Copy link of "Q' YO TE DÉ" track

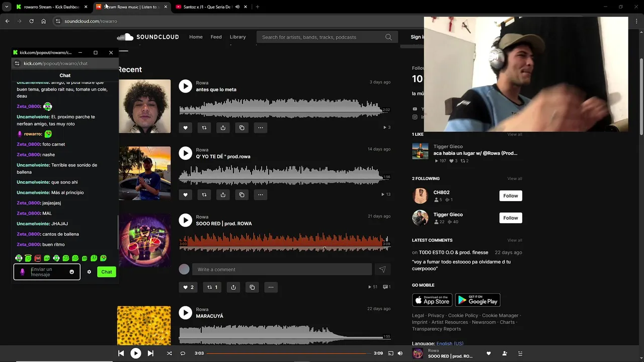(x=242, y=195)
